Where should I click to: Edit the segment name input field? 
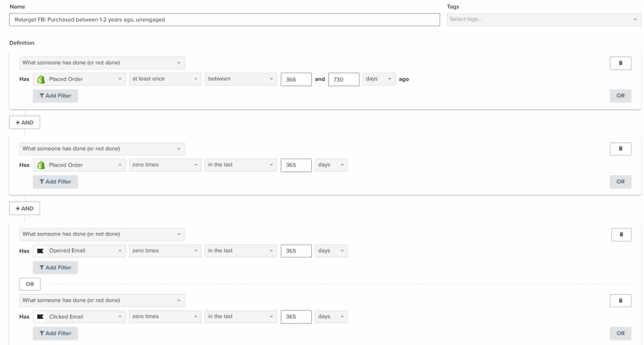[224, 19]
